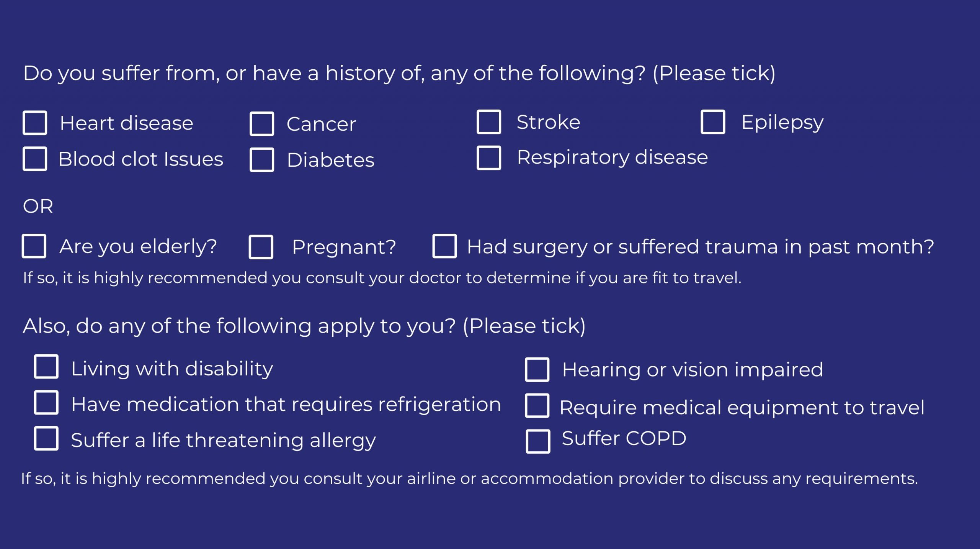Tick the Respiratory disease checkbox
The height and width of the screenshot is (549, 980).
[489, 157]
